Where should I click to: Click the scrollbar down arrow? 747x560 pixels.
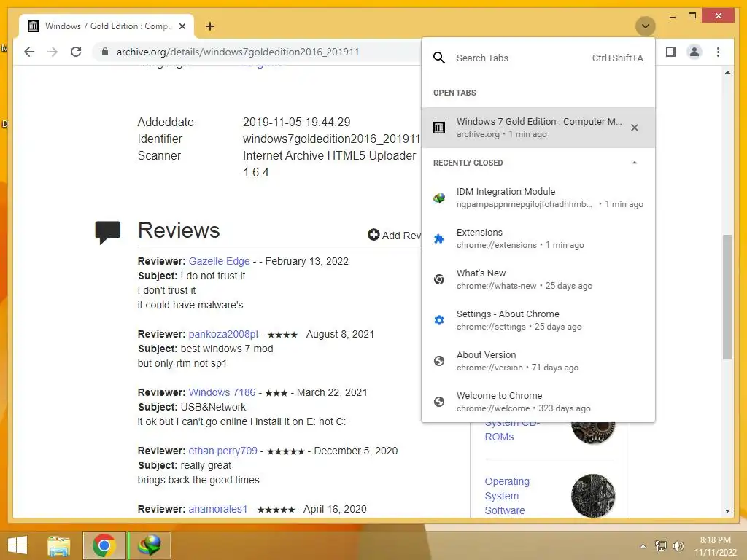(727, 511)
